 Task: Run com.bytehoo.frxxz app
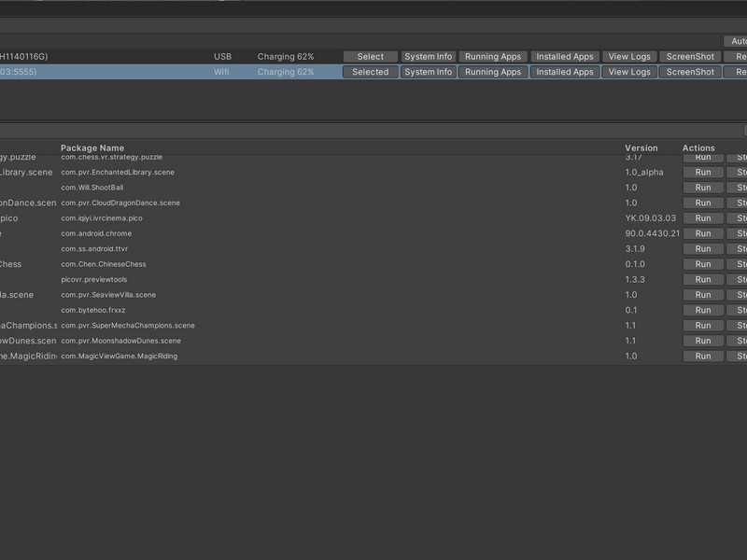pyautogui.click(x=703, y=310)
